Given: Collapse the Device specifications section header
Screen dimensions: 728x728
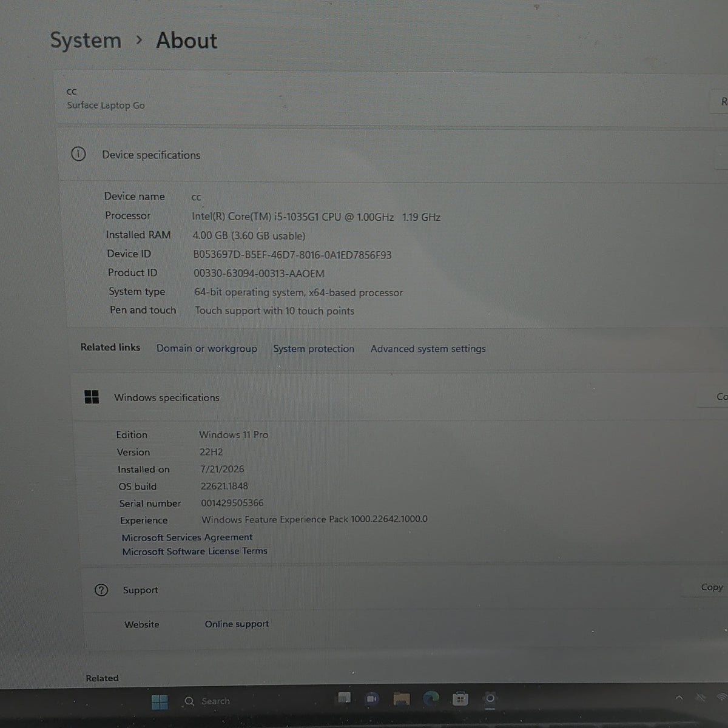Looking at the screenshot, I should pos(394,155).
